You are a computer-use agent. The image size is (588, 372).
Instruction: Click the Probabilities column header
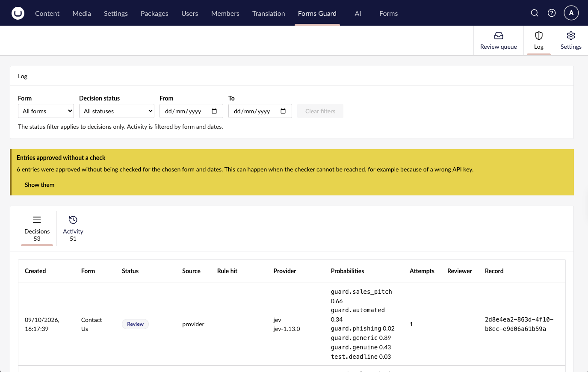tap(348, 271)
